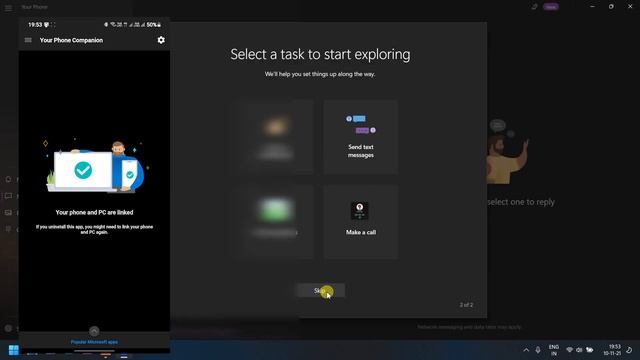The width and height of the screenshot is (640, 360).
Task: Open the clock and date flyout
Action: [612, 350]
